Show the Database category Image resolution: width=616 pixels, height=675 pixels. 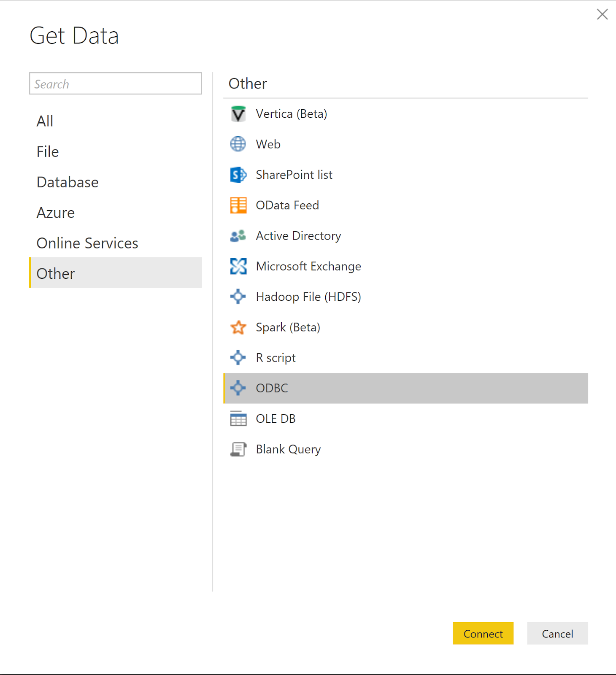click(68, 182)
